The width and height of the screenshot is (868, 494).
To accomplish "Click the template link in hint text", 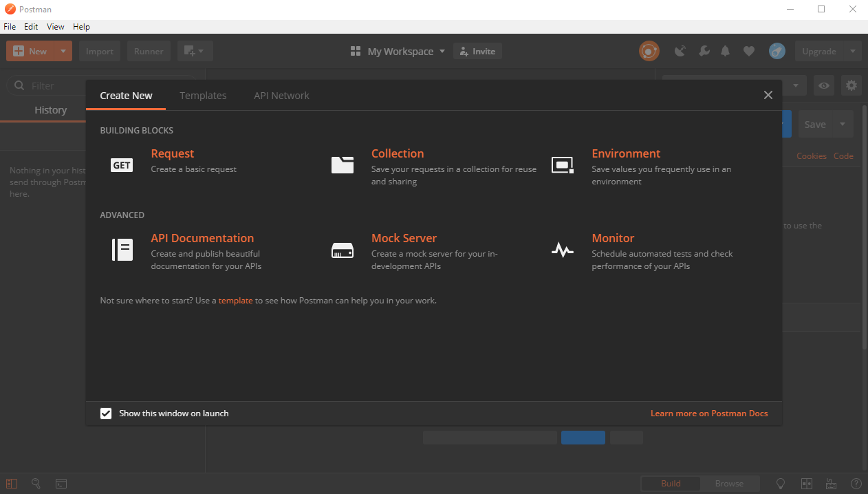I will click(236, 301).
